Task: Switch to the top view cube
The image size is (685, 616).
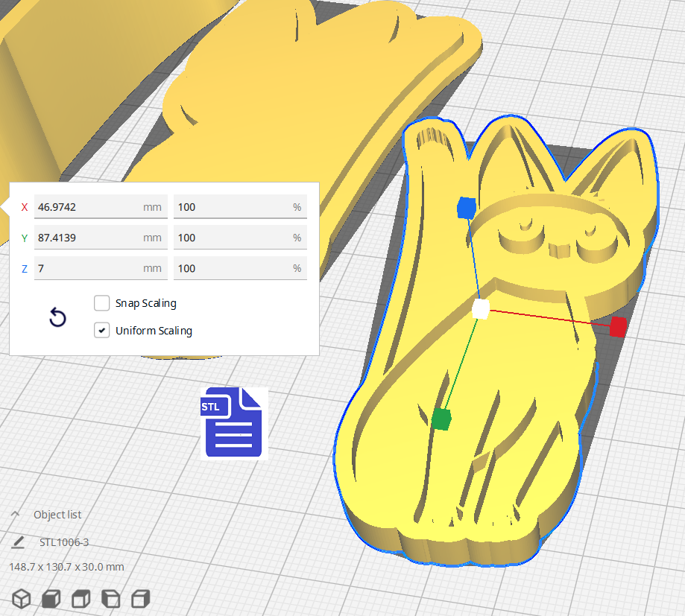Action: point(81,598)
